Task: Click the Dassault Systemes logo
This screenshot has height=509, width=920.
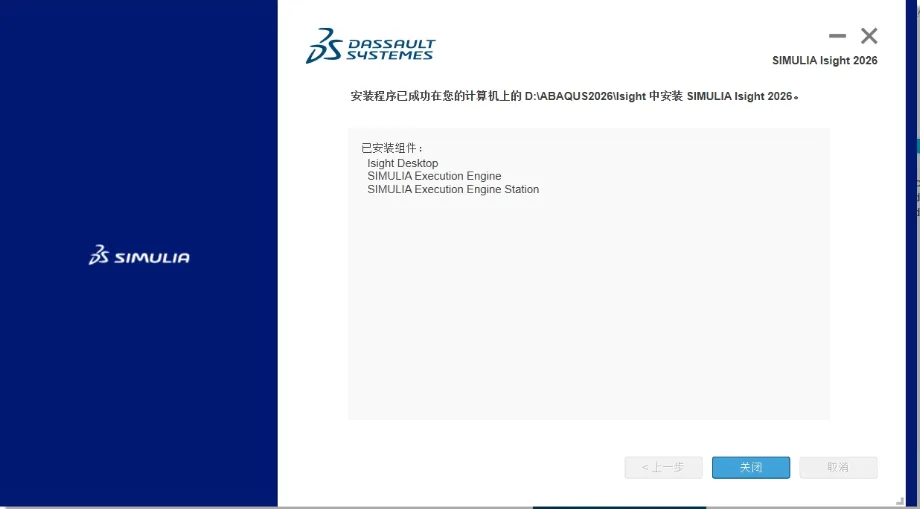Action: [x=370, y=46]
